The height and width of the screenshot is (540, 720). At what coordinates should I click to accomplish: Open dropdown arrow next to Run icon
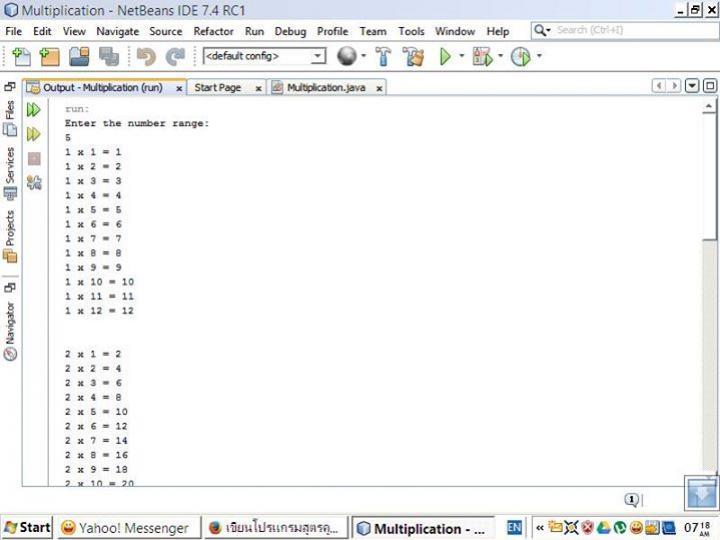pyautogui.click(x=461, y=56)
